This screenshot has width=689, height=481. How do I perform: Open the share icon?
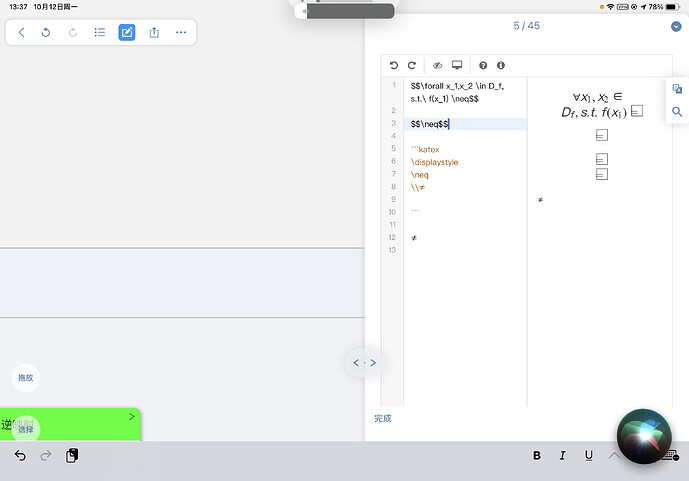pos(154,33)
